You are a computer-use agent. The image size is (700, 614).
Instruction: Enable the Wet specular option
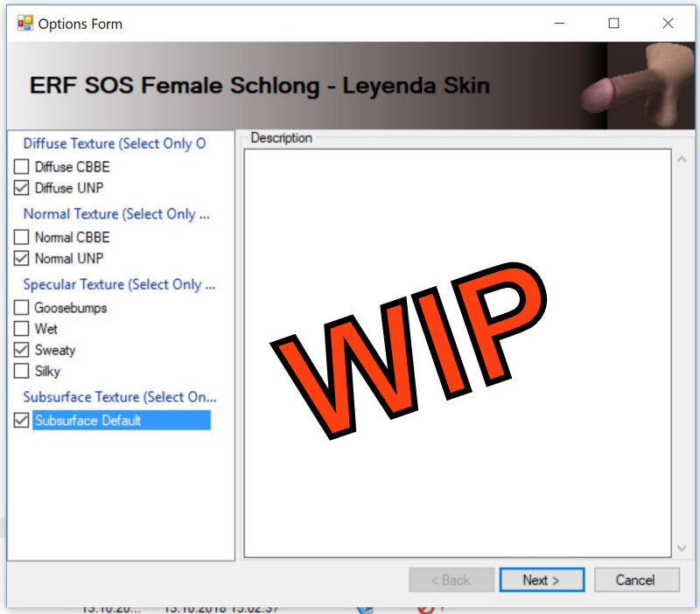21,329
